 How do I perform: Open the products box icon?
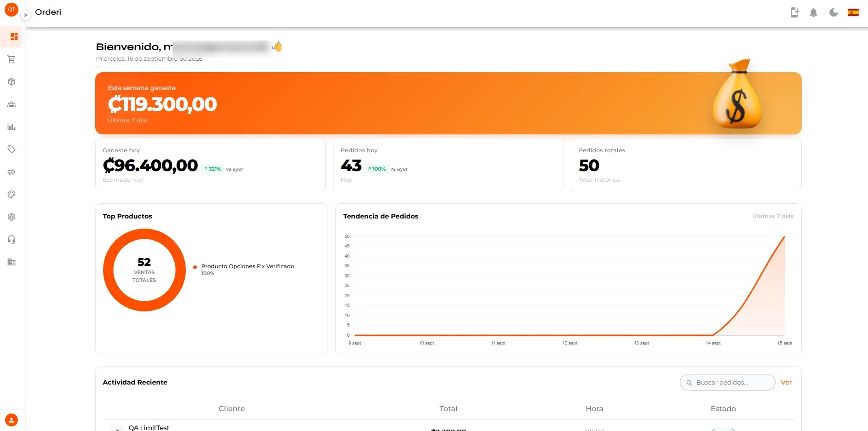click(11, 81)
